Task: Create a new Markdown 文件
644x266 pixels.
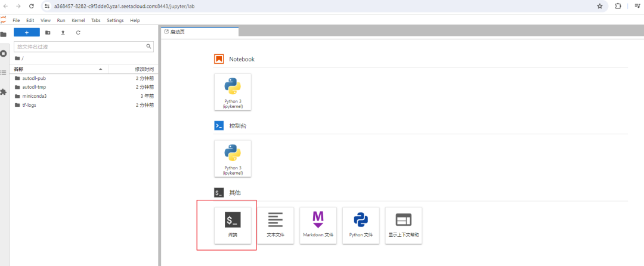Action: (x=318, y=225)
